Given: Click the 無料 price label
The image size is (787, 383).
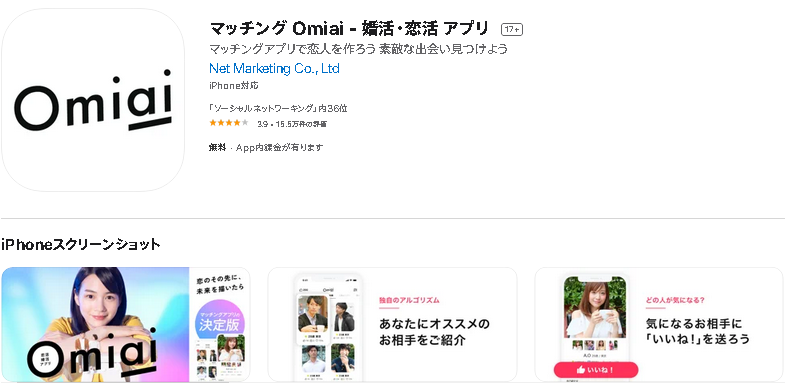Looking at the screenshot, I should click(217, 148).
